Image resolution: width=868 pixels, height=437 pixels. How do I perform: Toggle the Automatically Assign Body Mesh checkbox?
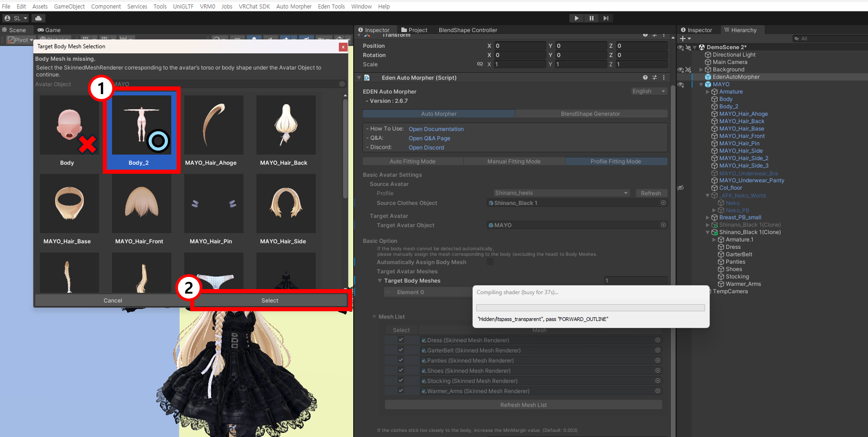pyautogui.click(x=490, y=262)
